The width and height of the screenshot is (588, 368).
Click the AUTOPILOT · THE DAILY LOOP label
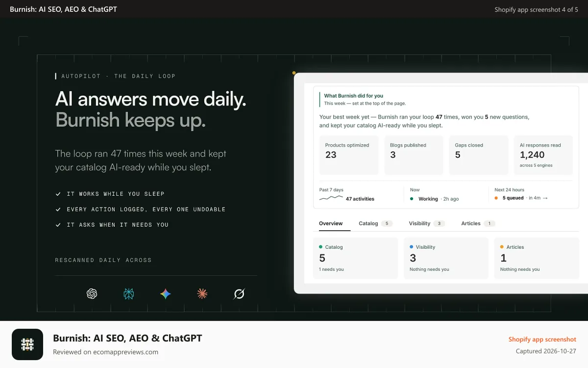pos(118,76)
